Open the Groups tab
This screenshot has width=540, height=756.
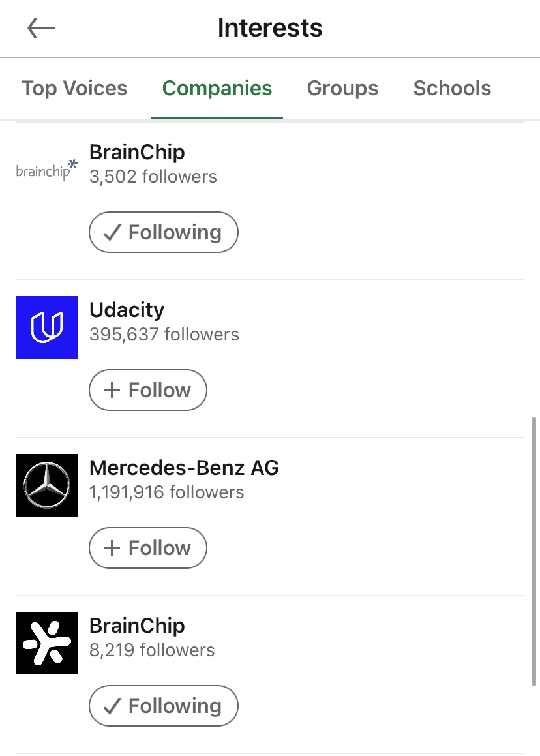342,88
